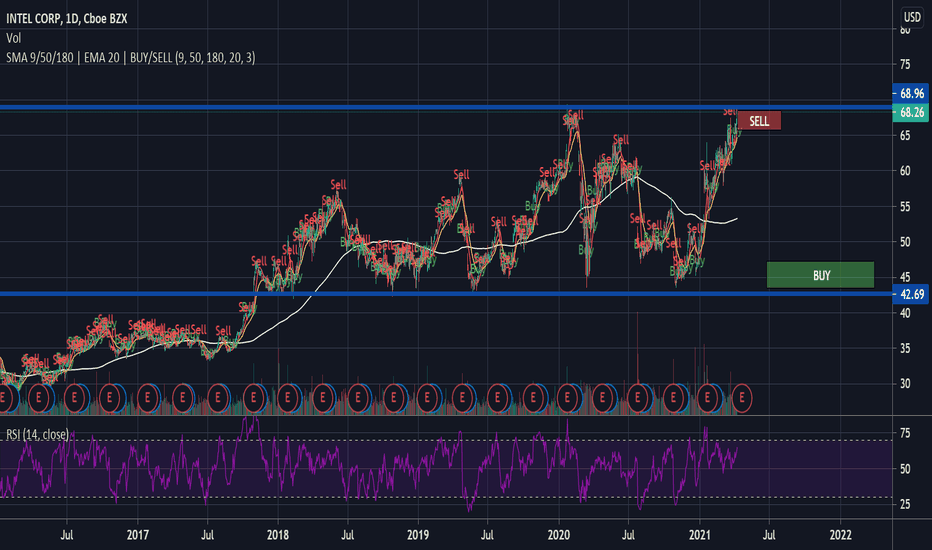Viewport: 932px width, 550px height.
Task: Select the upper blue horizontal resistance line
Action: pos(446,108)
